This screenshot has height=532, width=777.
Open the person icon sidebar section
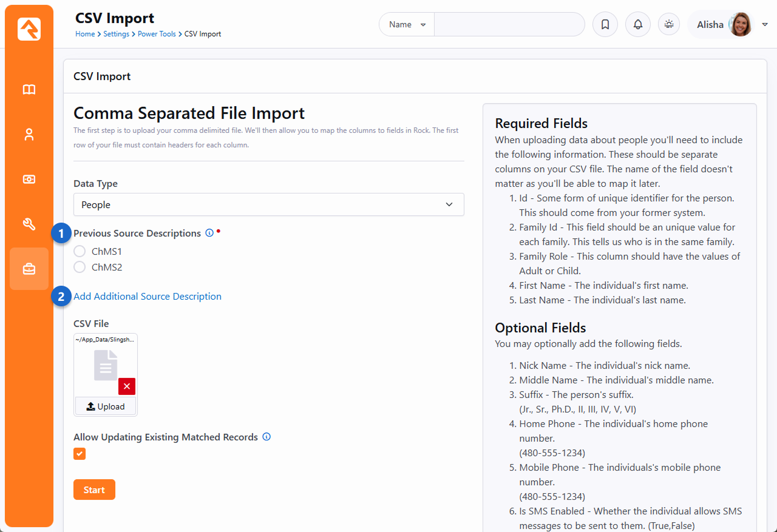(29, 135)
